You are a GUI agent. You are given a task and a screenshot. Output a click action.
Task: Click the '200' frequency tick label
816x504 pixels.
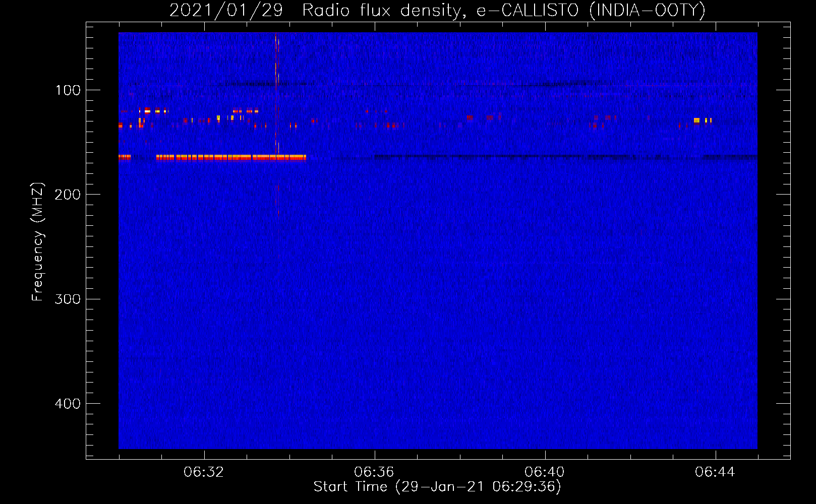[x=68, y=195]
